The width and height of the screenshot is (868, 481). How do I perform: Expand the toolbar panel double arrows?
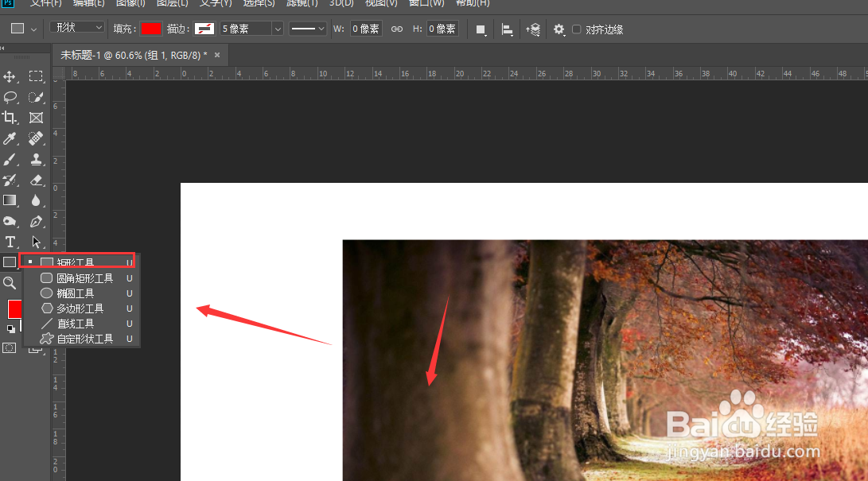2,48
